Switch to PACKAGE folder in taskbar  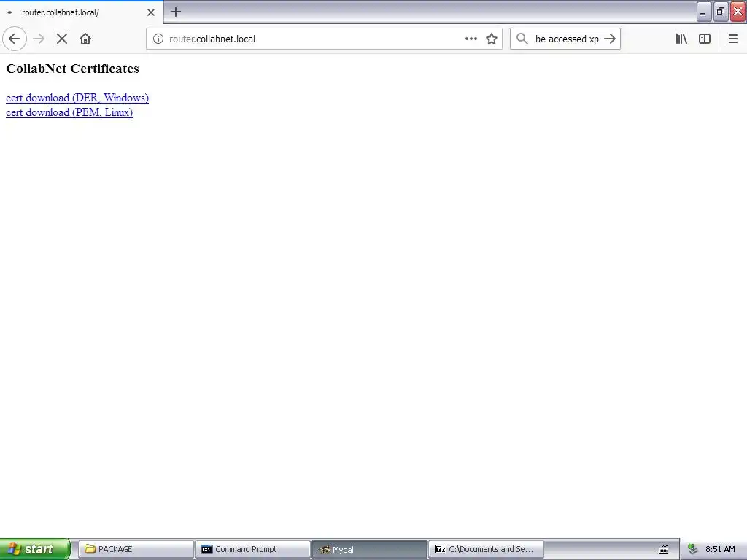click(136, 550)
